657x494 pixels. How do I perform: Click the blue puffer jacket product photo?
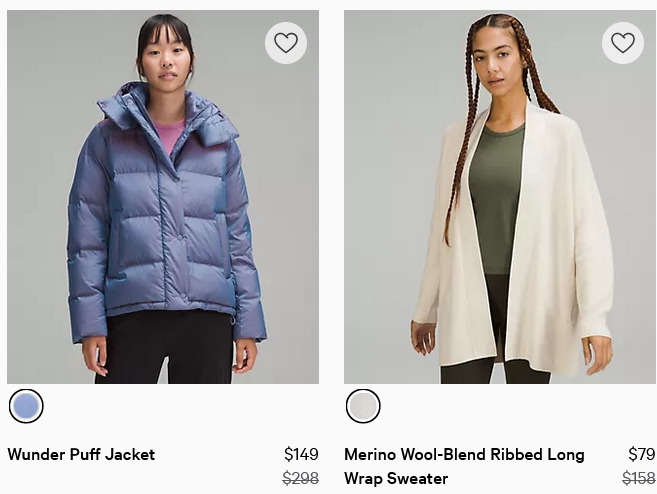(163, 197)
